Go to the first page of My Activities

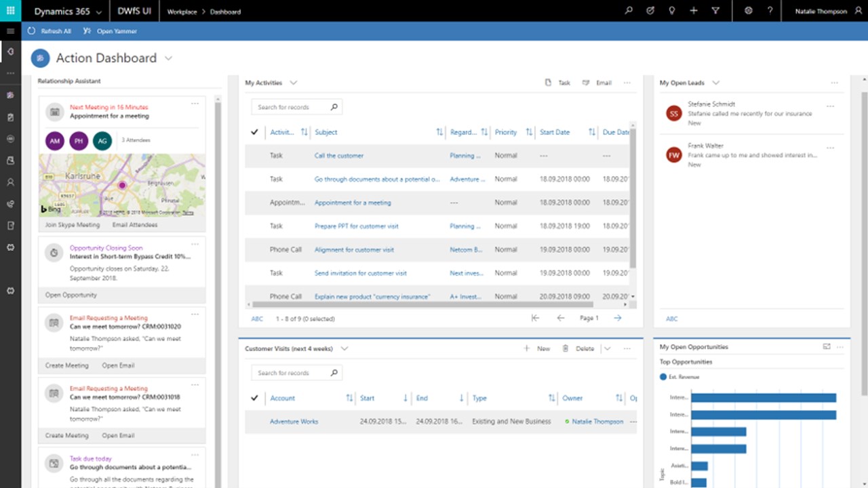pyautogui.click(x=535, y=318)
